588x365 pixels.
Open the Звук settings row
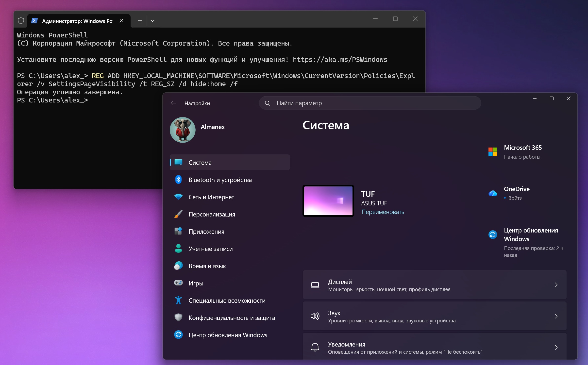coord(435,316)
